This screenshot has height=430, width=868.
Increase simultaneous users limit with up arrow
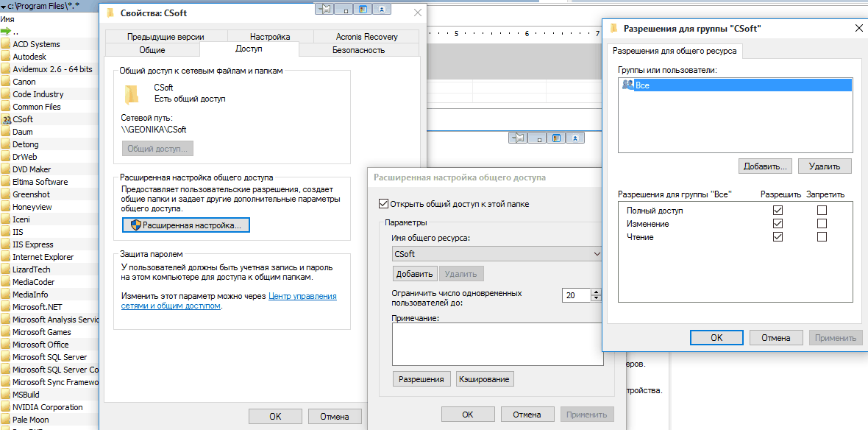[596, 292]
